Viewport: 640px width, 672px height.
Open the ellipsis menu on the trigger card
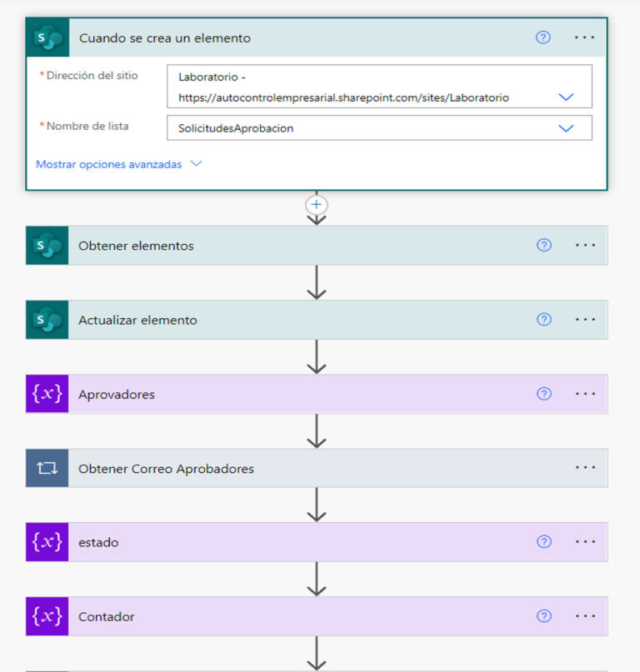(584, 37)
